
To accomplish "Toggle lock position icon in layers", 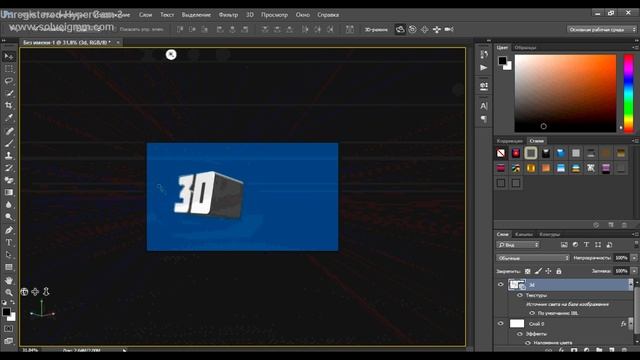I will [548, 271].
